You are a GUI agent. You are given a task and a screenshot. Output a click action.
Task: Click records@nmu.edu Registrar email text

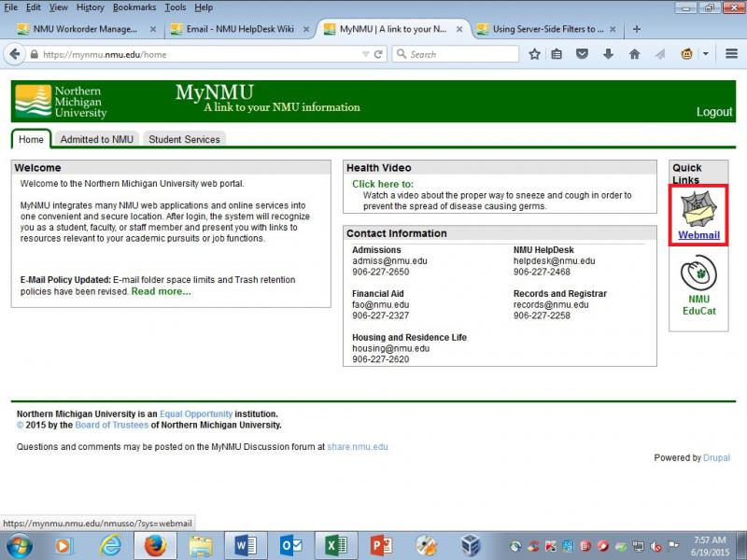[551, 304]
